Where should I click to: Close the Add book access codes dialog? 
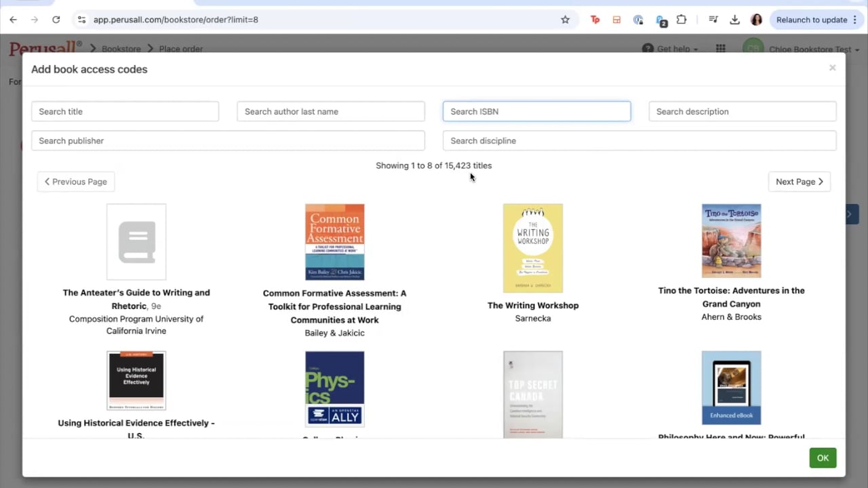click(832, 68)
